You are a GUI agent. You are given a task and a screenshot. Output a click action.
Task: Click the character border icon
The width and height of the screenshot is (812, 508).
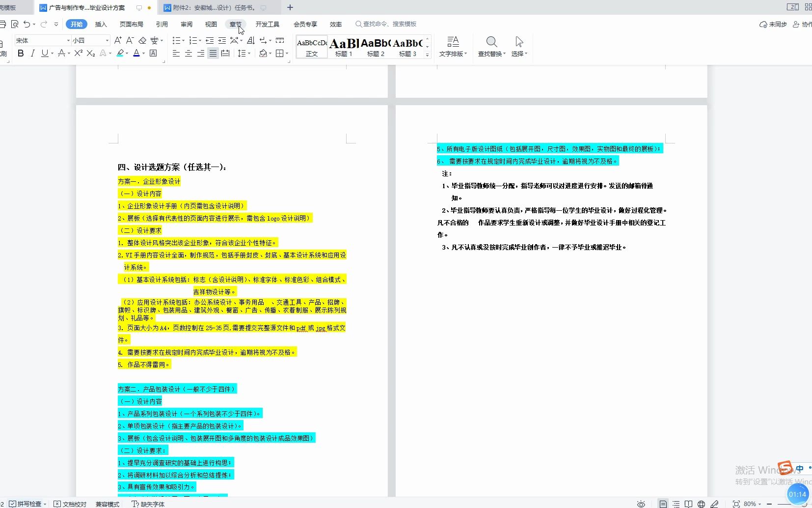[x=153, y=54]
